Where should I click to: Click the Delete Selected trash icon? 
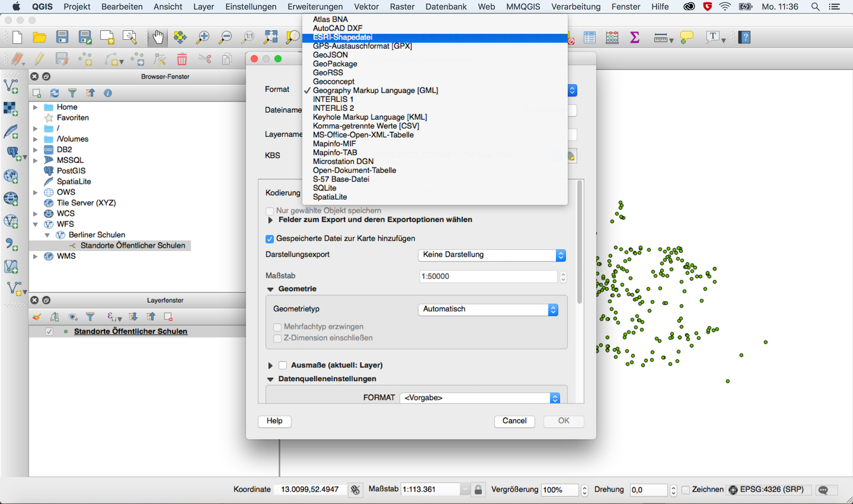[182, 59]
